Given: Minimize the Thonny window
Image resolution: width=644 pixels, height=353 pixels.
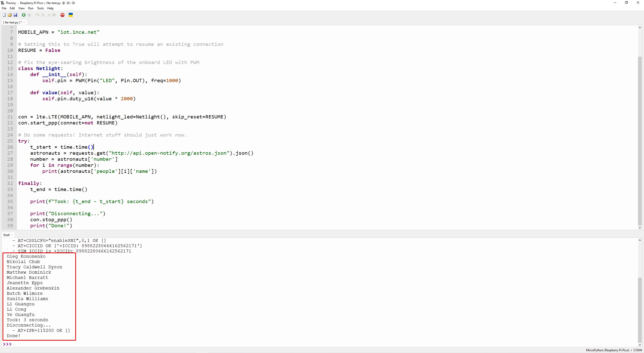Looking at the screenshot, I should coord(615,3).
